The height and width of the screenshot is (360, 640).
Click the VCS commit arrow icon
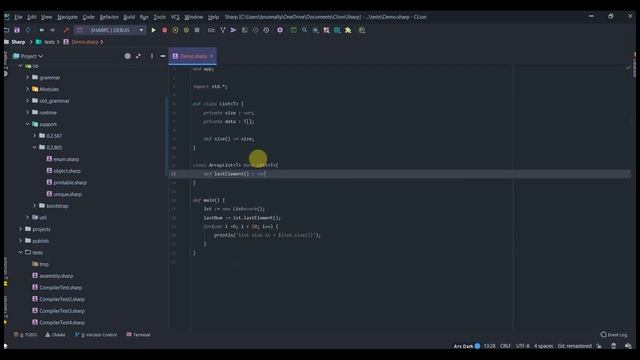[x=233, y=30]
